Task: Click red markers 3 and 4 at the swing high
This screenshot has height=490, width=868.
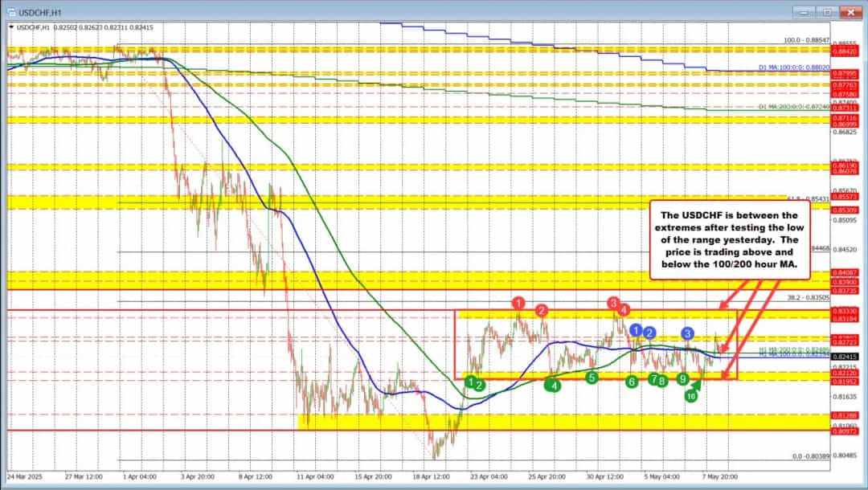Action: pos(617,306)
